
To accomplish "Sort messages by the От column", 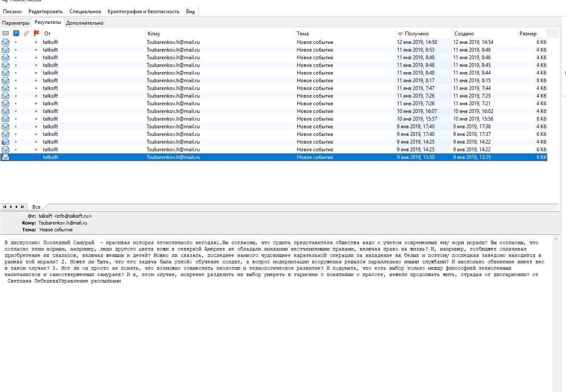I will pos(94,33).
